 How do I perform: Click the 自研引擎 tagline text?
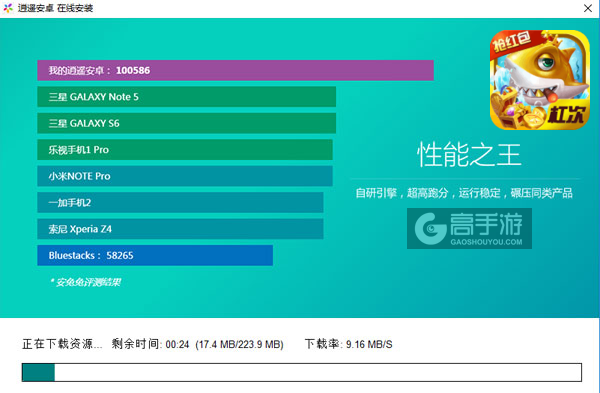464,193
